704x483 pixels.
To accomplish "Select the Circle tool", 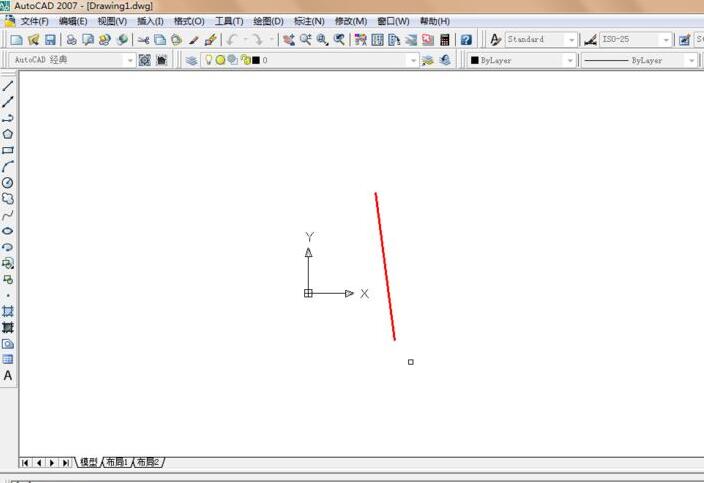I will click(x=8, y=183).
